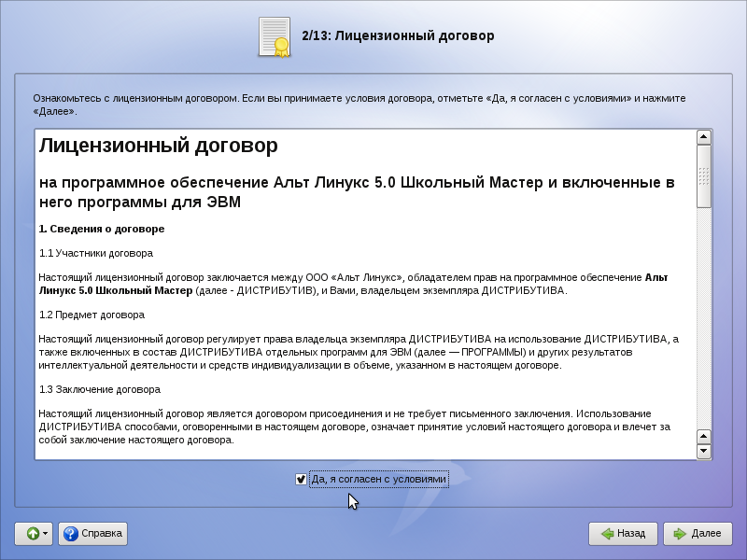
Task: Click the «1.2 Предмет договора» subsection heading
Action: [x=92, y=315]
